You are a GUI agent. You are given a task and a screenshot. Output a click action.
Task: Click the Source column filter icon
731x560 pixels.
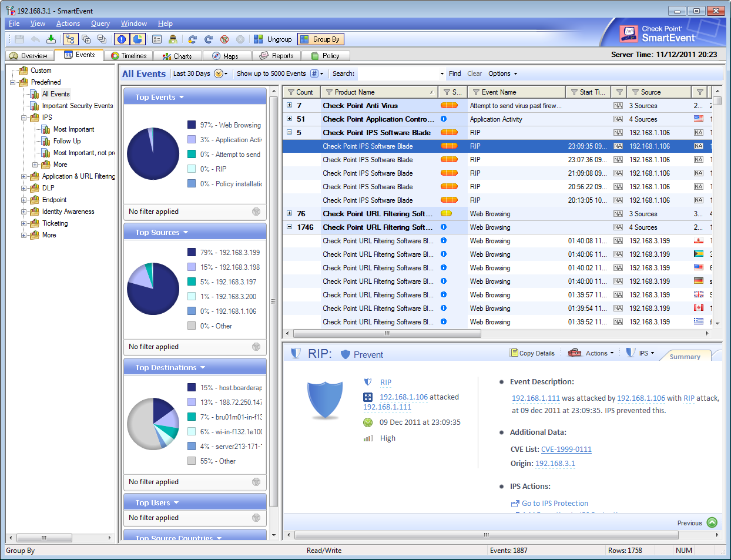(635, 92)
